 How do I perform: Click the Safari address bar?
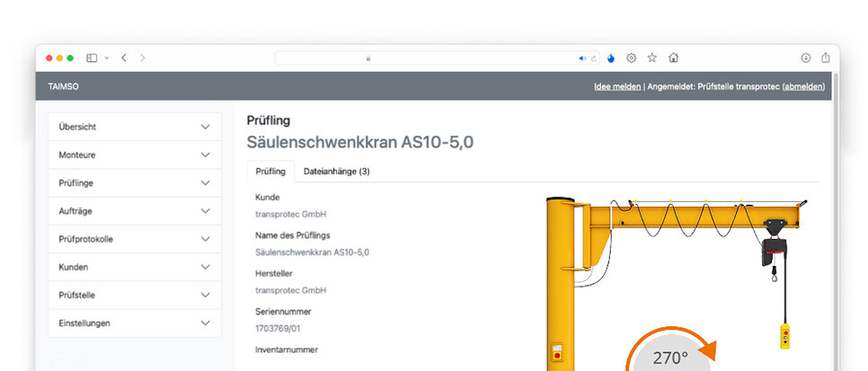coord(438,58)
